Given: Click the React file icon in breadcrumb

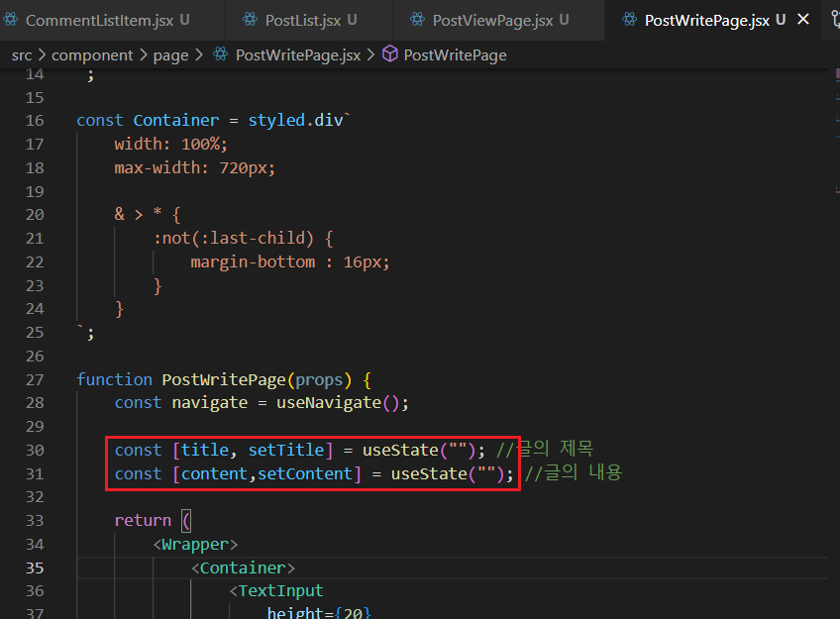Looking at the screenshot, I should click(220, 54).
